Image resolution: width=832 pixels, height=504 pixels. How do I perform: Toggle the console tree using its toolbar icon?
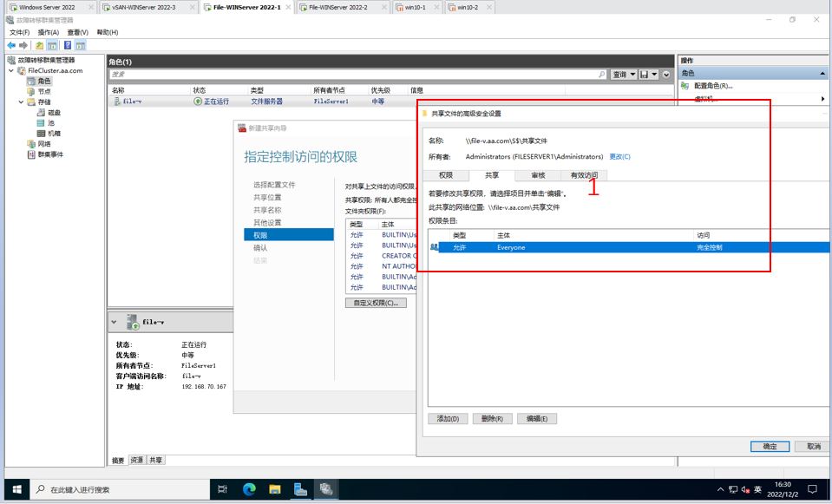point(51,43)
